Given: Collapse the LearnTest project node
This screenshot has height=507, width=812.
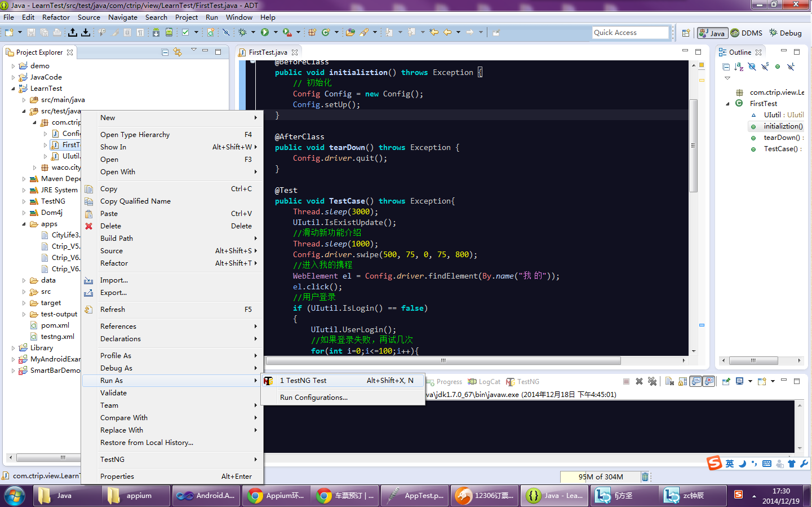Looking at the screenshot, I should pyautogui.click(x=14, y=89).
